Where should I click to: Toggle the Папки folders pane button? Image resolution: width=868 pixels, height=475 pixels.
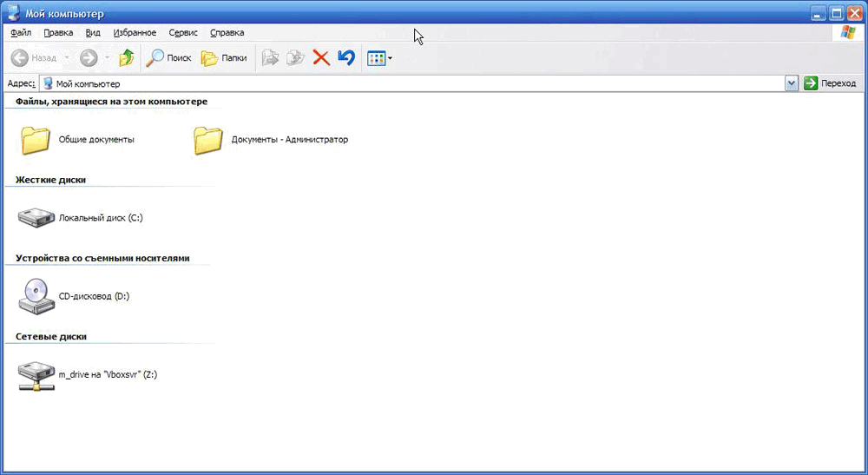224,58
